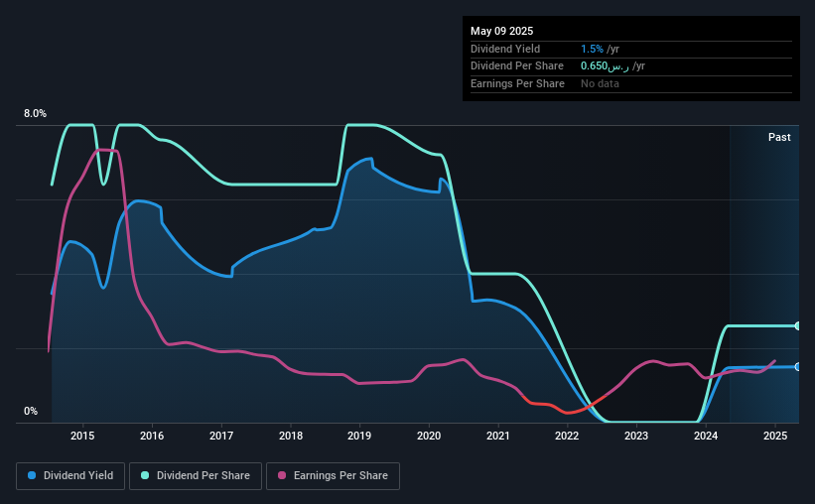Click the No data earnings value

coord(600,83)
